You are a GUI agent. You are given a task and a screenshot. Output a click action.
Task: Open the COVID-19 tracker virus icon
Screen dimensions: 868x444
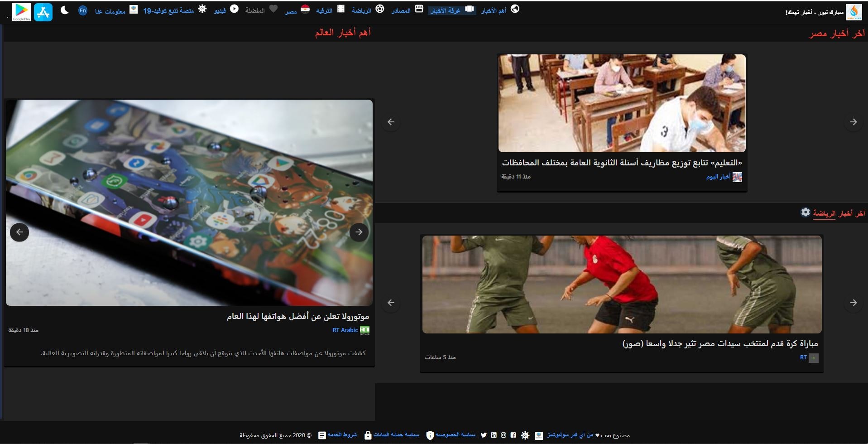[x=202, y=9]
